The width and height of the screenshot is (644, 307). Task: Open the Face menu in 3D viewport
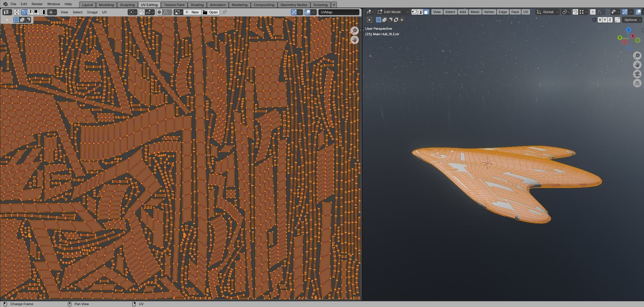515,12
